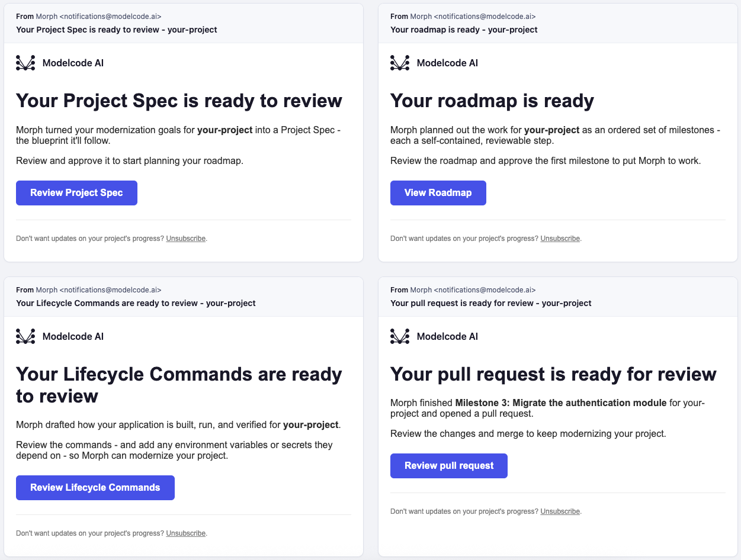Click 'Review and approve it to start planning your roadmap.'

click(x=130, y=160)
